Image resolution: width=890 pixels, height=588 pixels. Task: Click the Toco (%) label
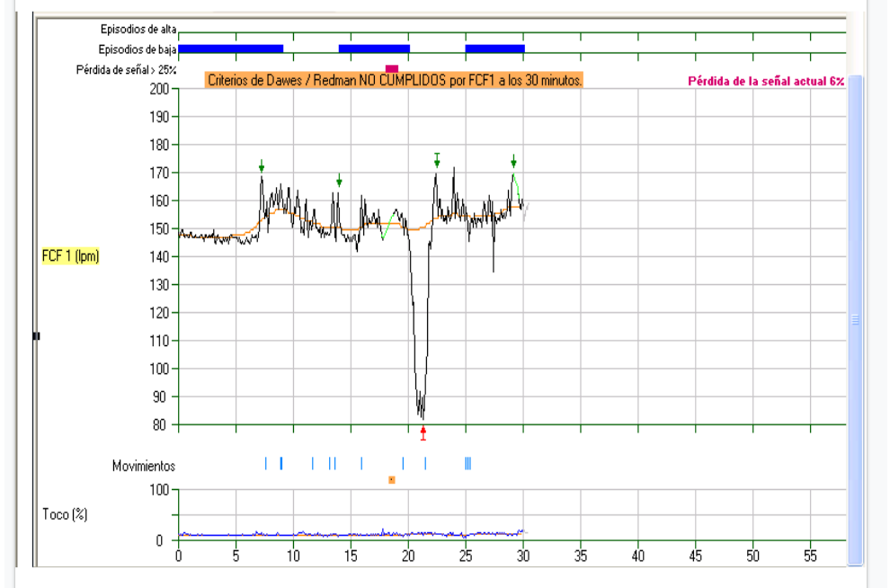click(x=65, y=514)
